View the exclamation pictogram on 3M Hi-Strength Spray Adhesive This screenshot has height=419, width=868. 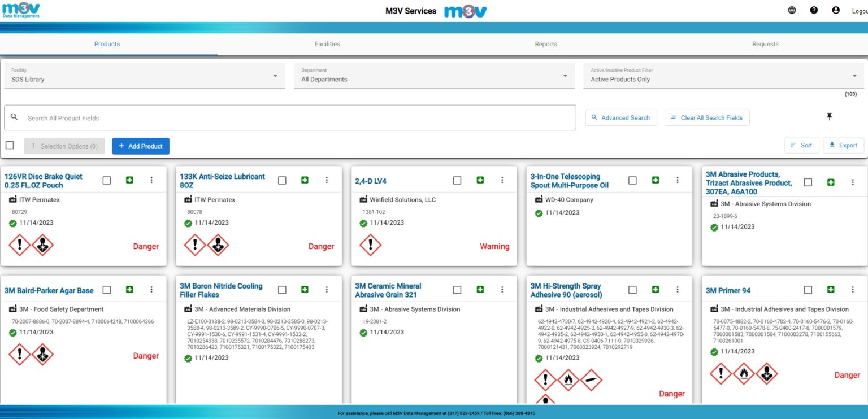545,380
